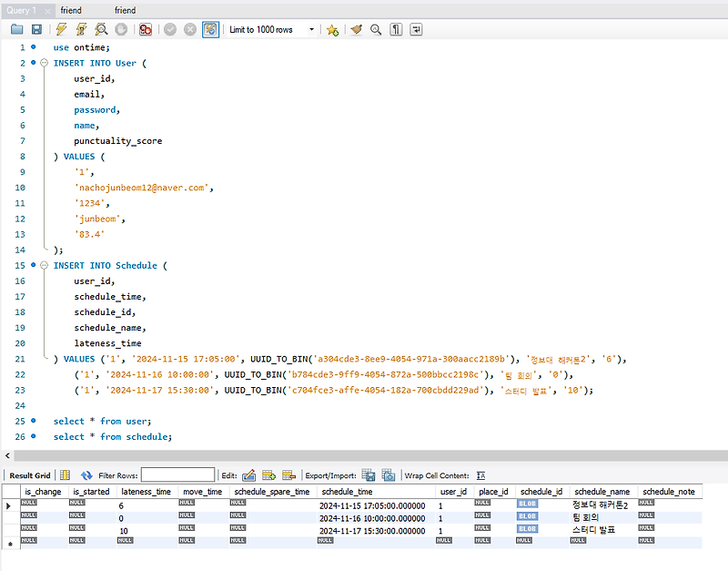Save the script with the floppy disk icon
The image size is (728, 571).
coord(36,29)
